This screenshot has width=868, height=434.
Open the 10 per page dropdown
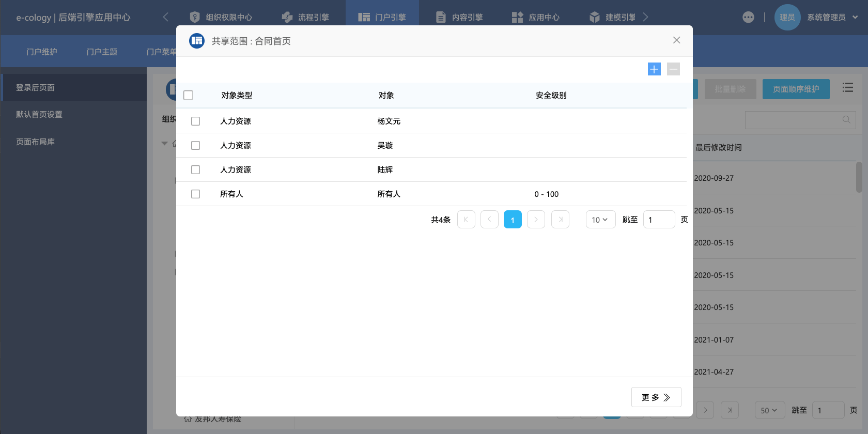pos(600,220)
